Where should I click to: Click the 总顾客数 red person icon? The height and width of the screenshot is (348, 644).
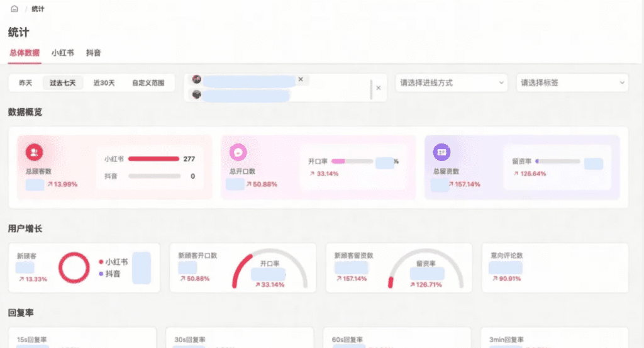click(x=34, y=152)
